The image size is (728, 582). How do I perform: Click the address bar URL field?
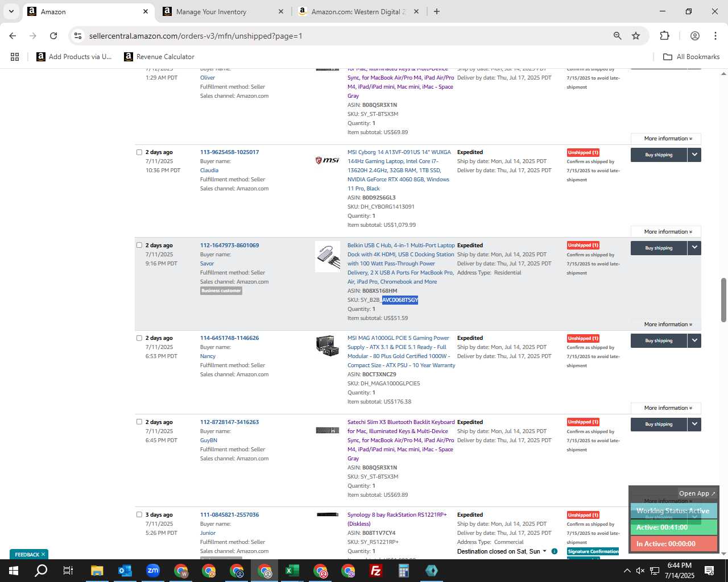341,36
